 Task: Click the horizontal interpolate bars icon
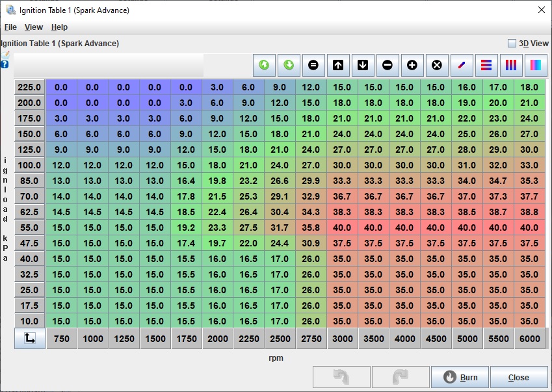pos(486,65)
